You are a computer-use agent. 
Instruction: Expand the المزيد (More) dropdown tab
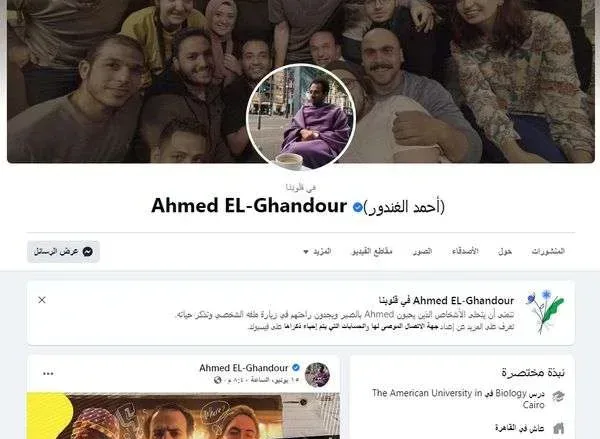[317, 251]
